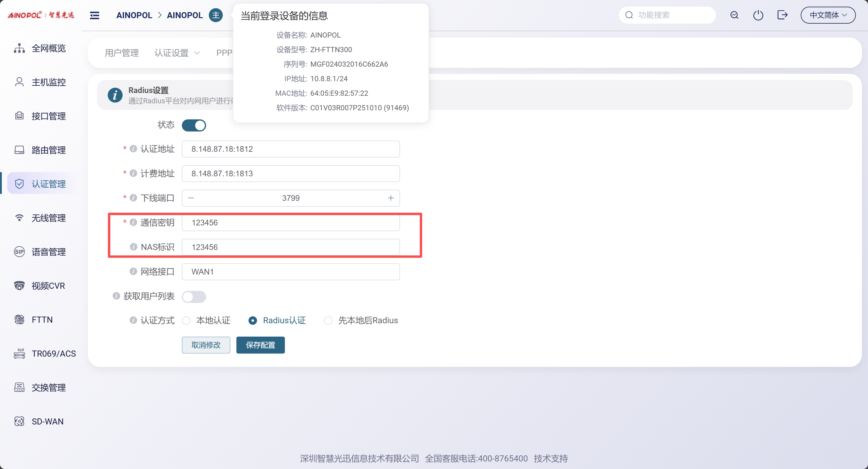
Task: Open the 中文简体 language dropdown
Action: click(x=828, y=15)
